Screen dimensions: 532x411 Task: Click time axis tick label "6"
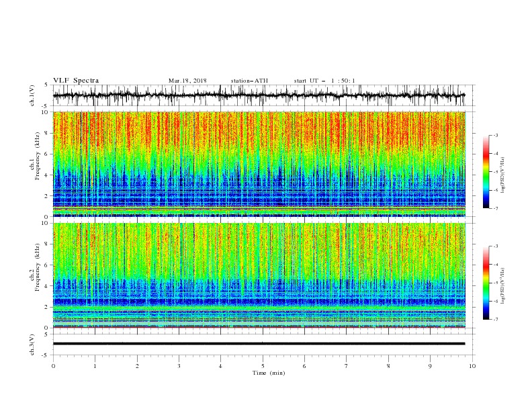point(304,366)
